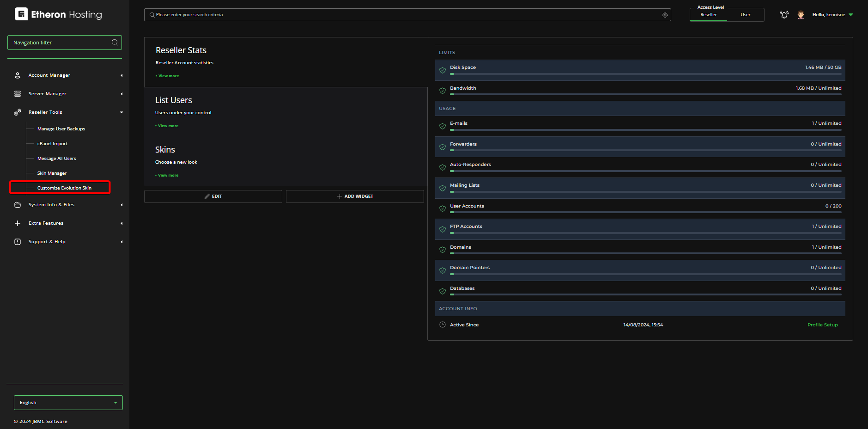The height and width of the screenshot is (429, 868).
Task: Open the notifications bell icon
Action: coord(784,15)
